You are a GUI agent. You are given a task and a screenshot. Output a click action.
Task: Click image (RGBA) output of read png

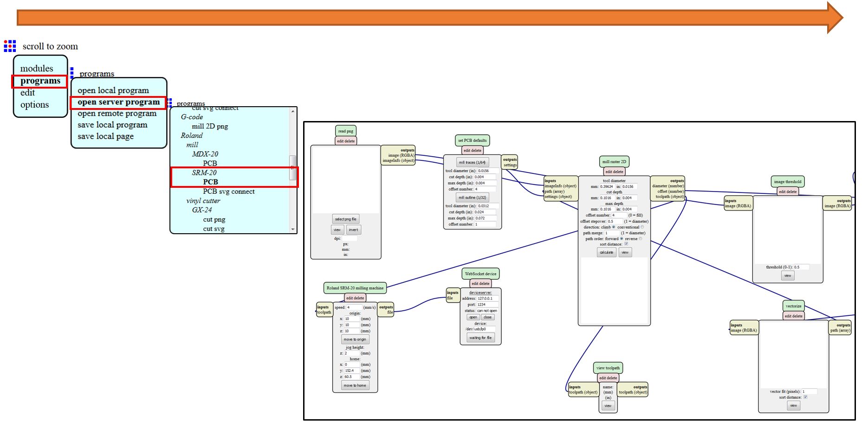[x=401, y=155]
